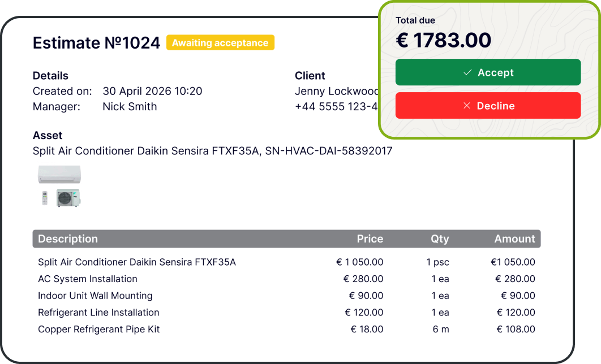Open the indoor AC unit image
Viewport: 601px width, 364px height.
click(x=59, y=175)
